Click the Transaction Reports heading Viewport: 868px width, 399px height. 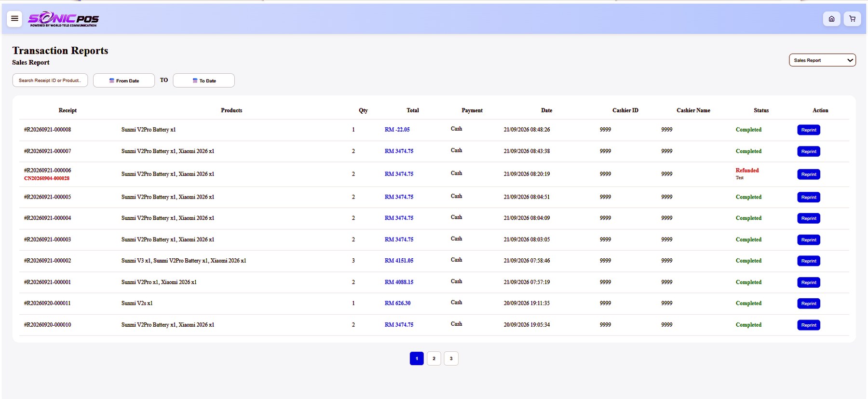(60, 51)
